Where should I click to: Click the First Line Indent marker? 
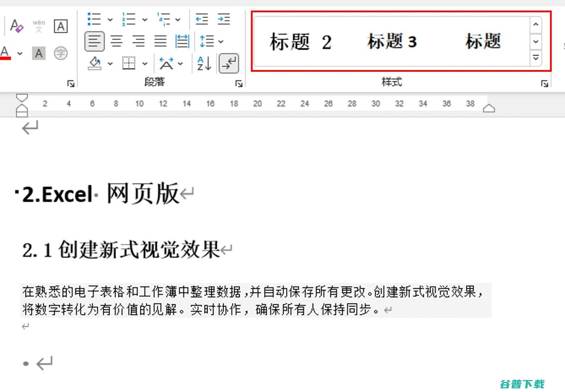[22, 97]
